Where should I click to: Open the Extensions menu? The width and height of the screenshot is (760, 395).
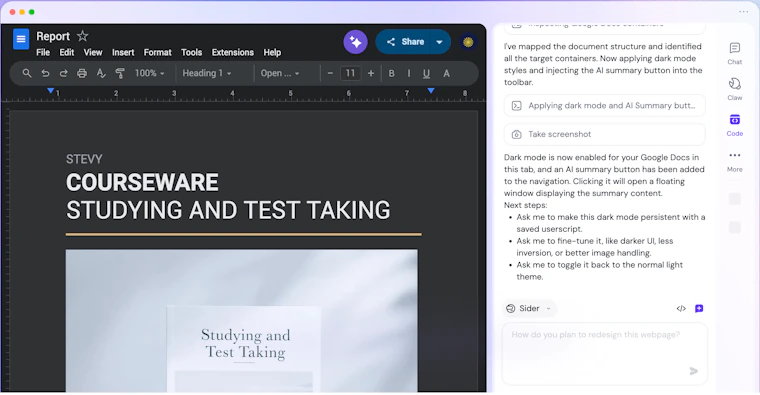(x=233, y=52)
